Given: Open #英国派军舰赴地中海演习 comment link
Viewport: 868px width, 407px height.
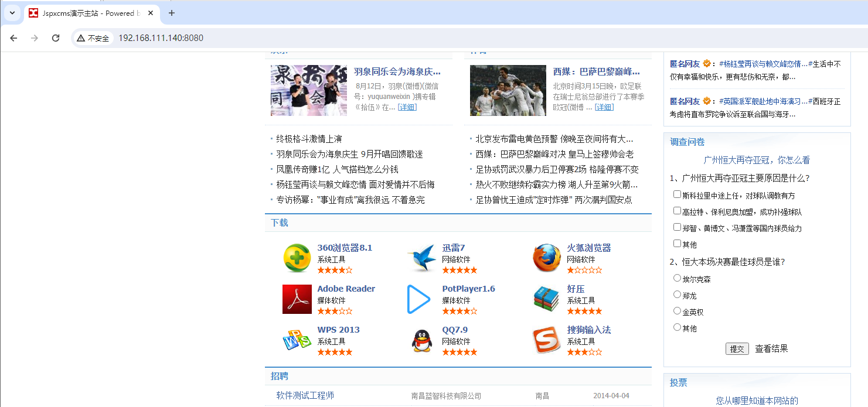Looking at the screenshot, I should pyautogui.click(x=763, y=101).
